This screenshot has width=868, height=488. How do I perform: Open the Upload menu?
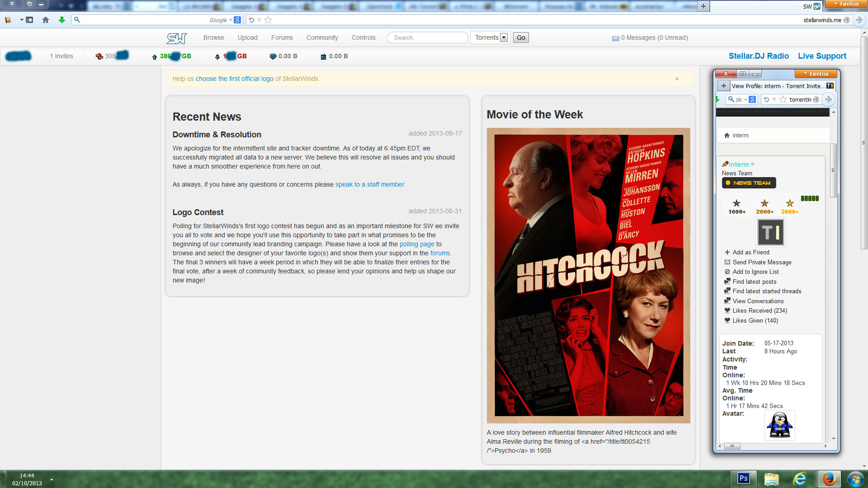(248, 38)
